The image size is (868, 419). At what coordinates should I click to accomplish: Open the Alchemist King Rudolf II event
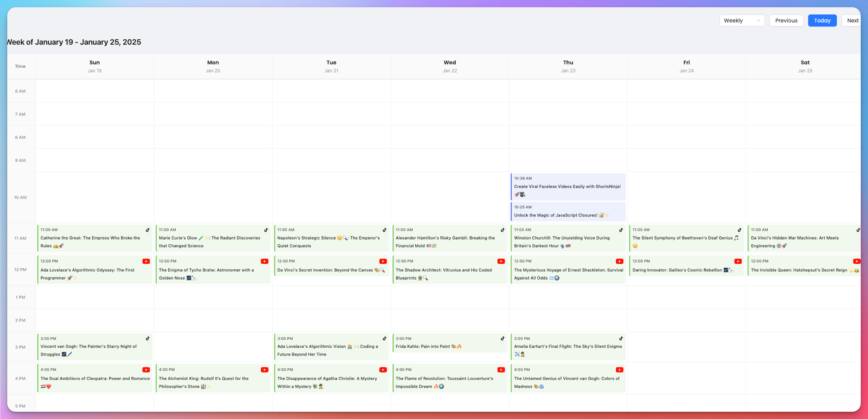pos(213,379)
